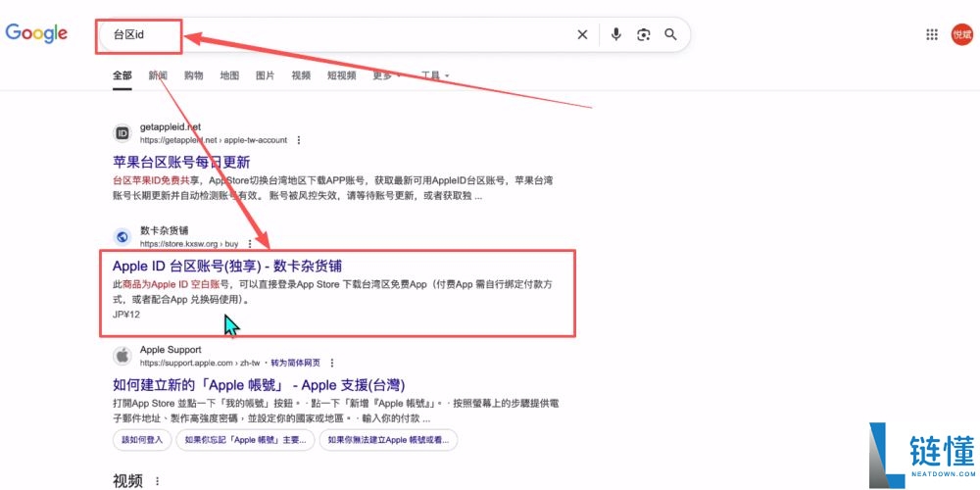Screen dimensions: 980x490
Task: Open search by image camera icon
Action: [644, 35]
